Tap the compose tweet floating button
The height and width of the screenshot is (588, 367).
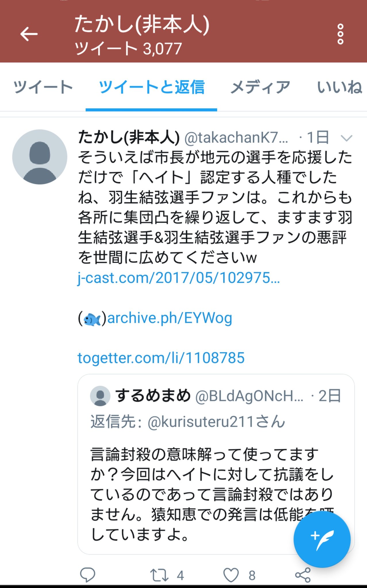point(322,539)
